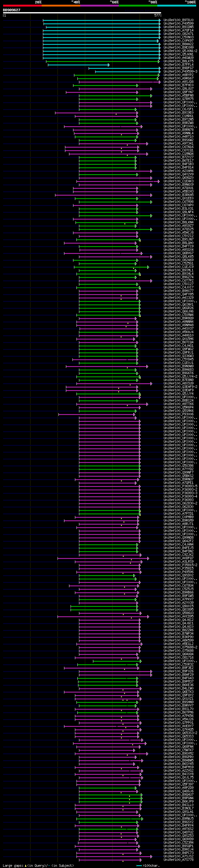The height and width of the screenshot is (868, 199).
Task: Select UniRef100_A9RG67 label
Action: pyautogui.click(x=178, y=79)
